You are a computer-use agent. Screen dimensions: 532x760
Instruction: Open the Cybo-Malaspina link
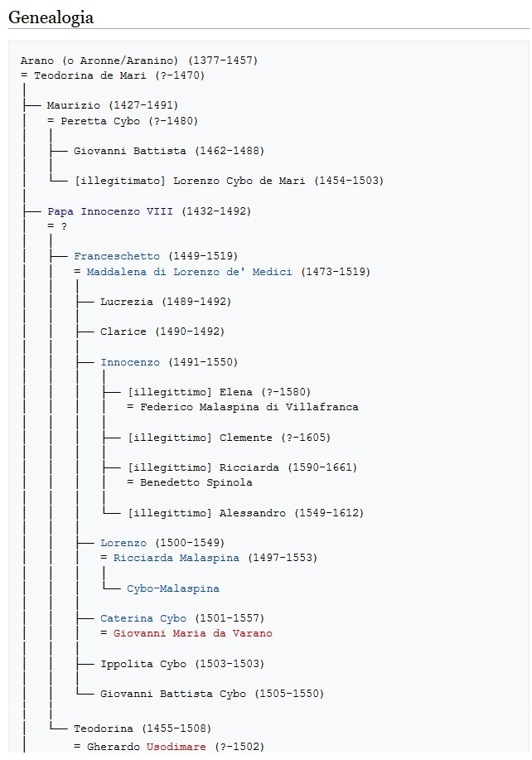point(173,588)
